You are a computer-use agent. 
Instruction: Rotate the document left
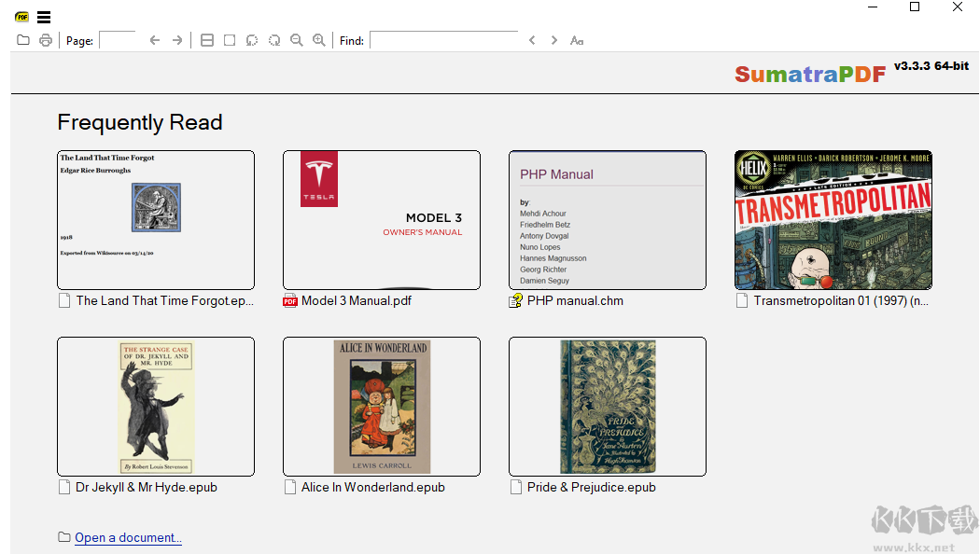pos(252,40)
